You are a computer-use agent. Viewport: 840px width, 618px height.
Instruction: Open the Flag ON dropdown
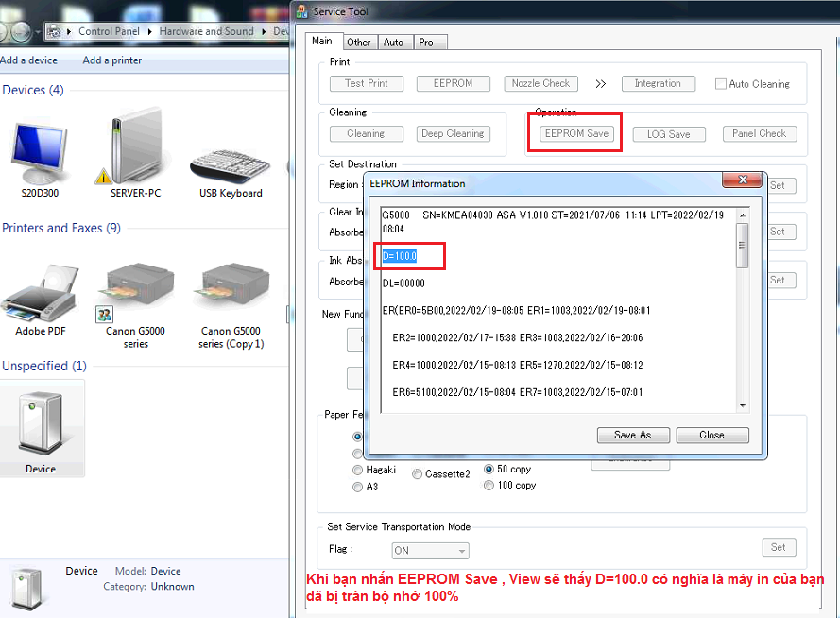tap(430, 551)
